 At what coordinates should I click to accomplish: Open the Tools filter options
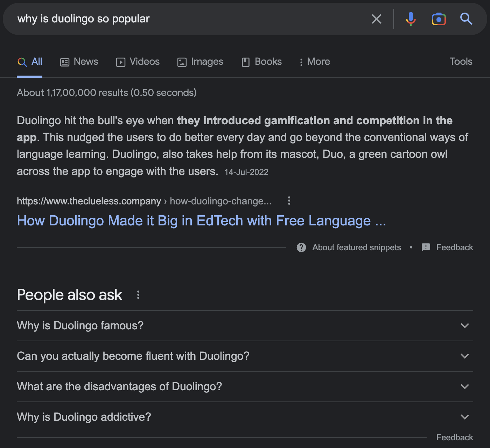point(461,62)
